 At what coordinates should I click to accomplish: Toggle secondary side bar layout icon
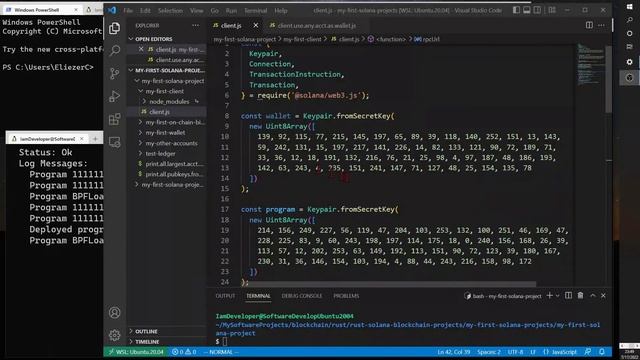538,10
